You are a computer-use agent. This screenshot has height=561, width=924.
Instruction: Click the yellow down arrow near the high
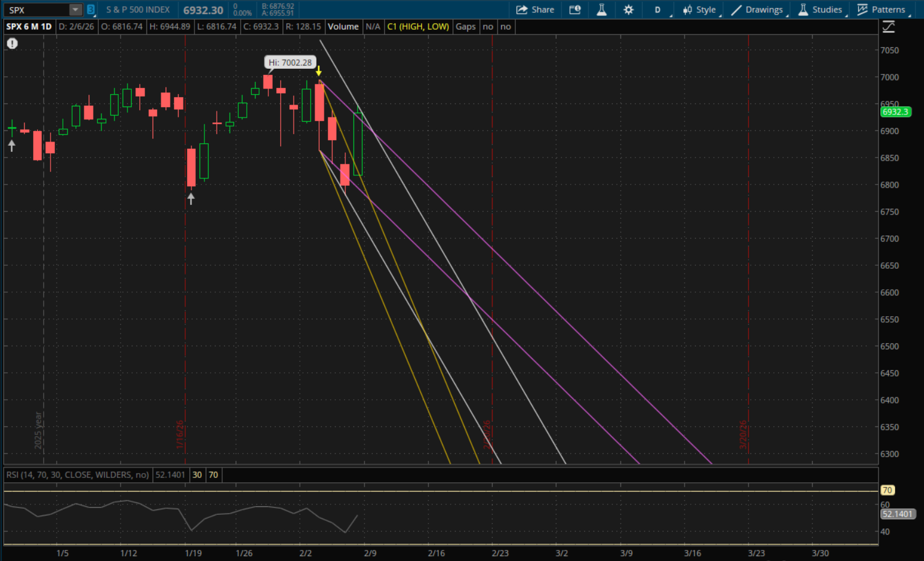(x=319, y=71)
